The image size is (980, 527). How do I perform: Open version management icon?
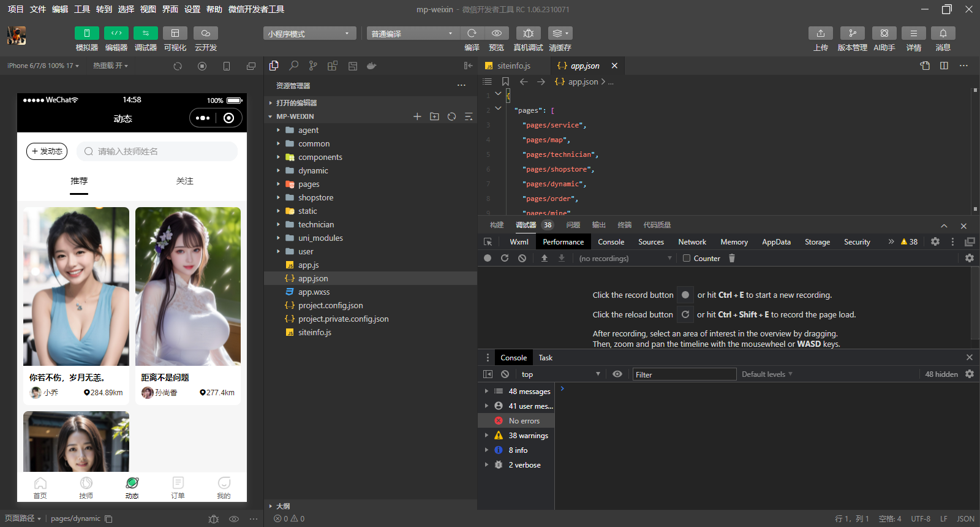[852, 33]
